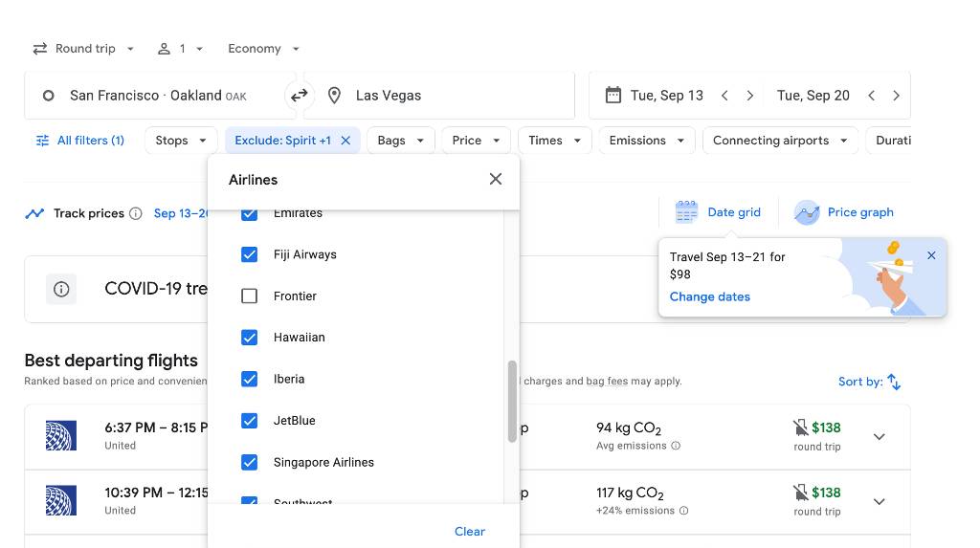The image size is (980, 548).
Task: Go to previous departure date
Action: click(x=724, y=96)
